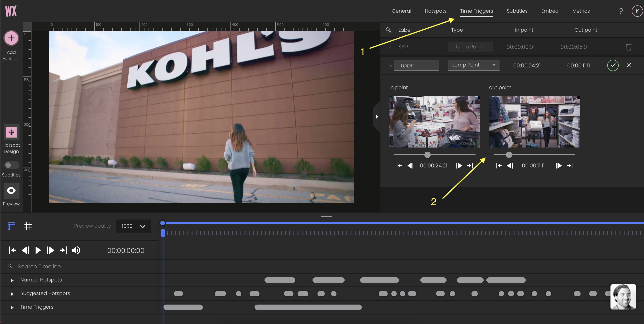Step main video back one frame

pyautogui.click(x=25, y=250)
